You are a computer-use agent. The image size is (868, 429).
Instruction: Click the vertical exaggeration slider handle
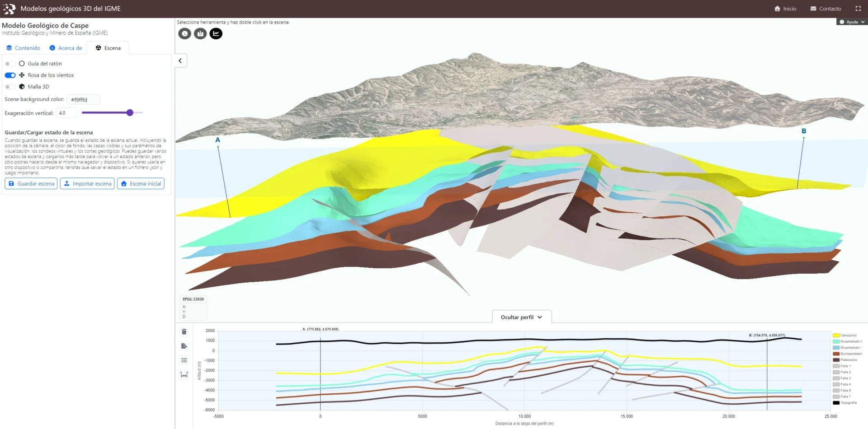coord(130,113)
